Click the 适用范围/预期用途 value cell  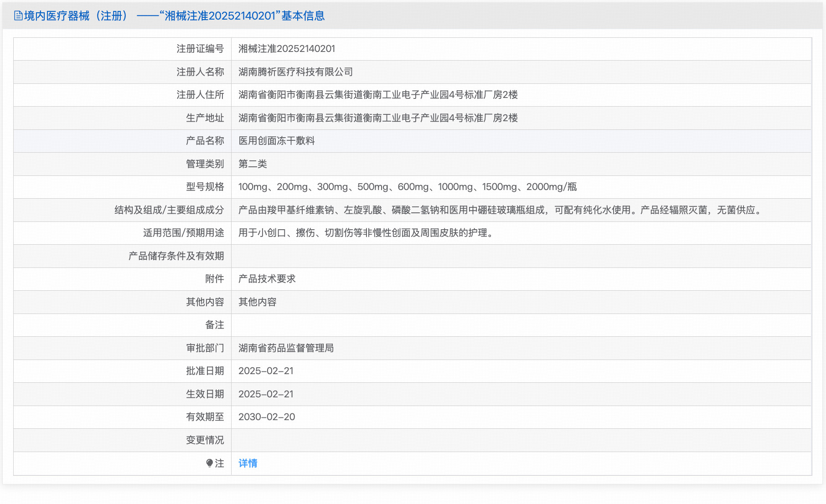coord(365,233)
